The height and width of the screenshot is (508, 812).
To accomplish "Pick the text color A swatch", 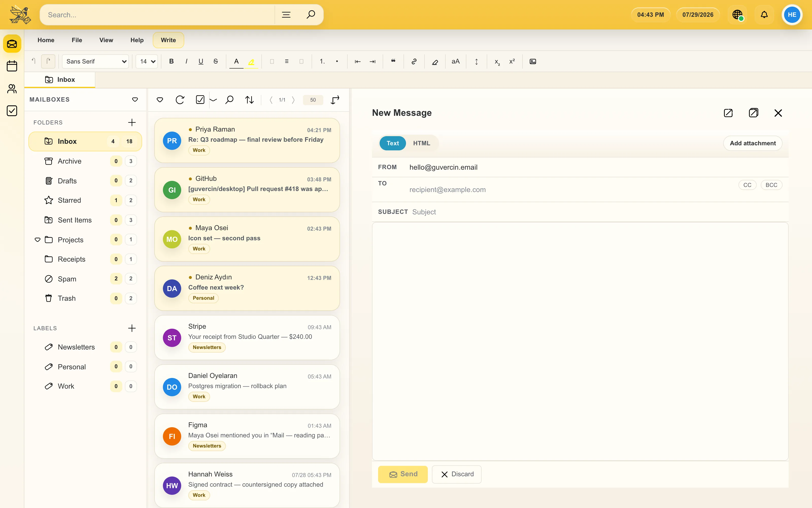I will pos(236,61).
